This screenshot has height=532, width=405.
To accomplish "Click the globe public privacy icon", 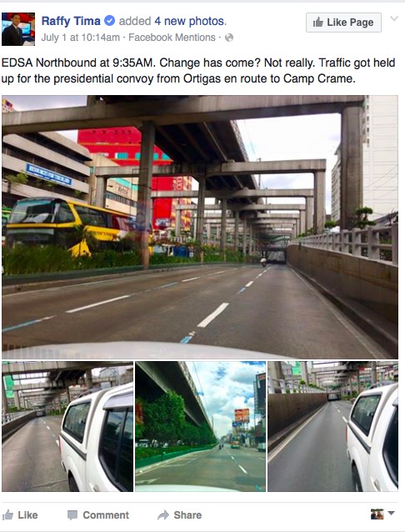I will click(229, 38).
